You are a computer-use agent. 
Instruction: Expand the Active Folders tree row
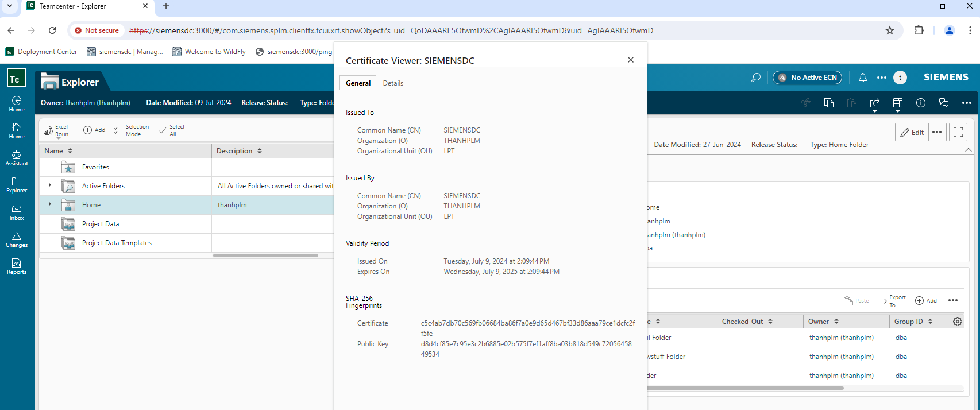pyautogui.click(x=50, y=185)
